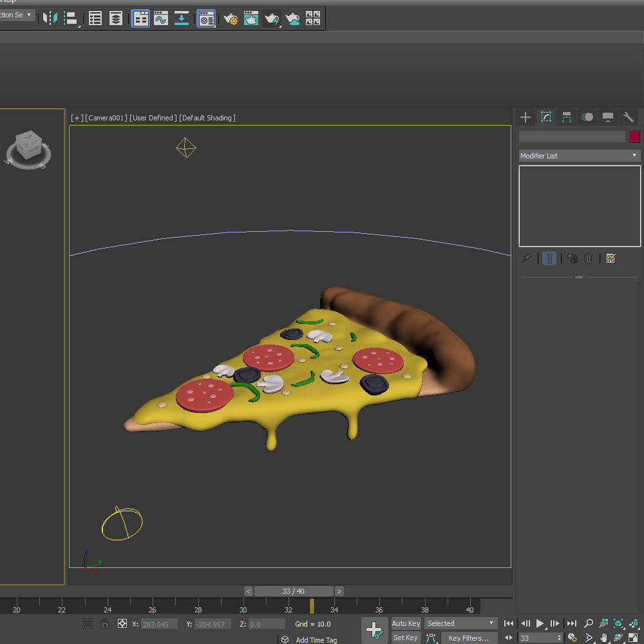The width and height of the screenshot is (644, 644).
Task: Open the render gallery grid icon
Action: click(313, 19)
